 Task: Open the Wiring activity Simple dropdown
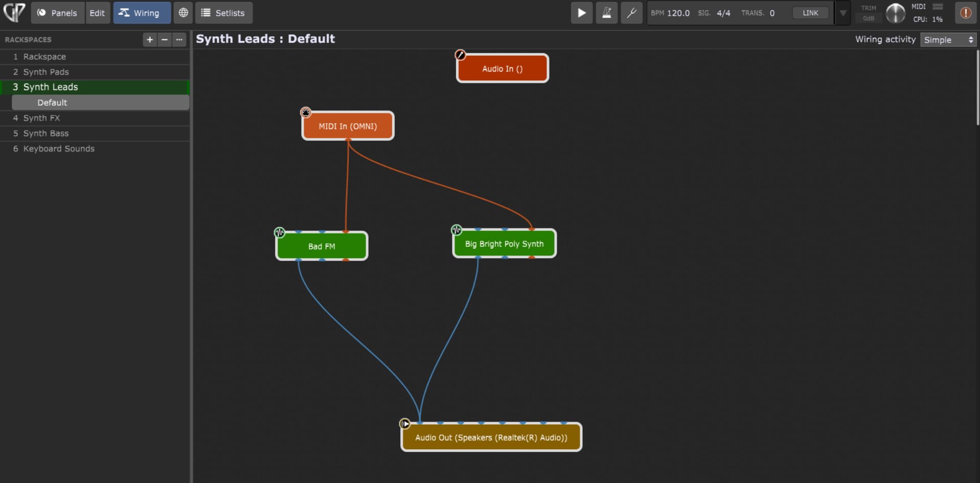(x=948, y=40)
